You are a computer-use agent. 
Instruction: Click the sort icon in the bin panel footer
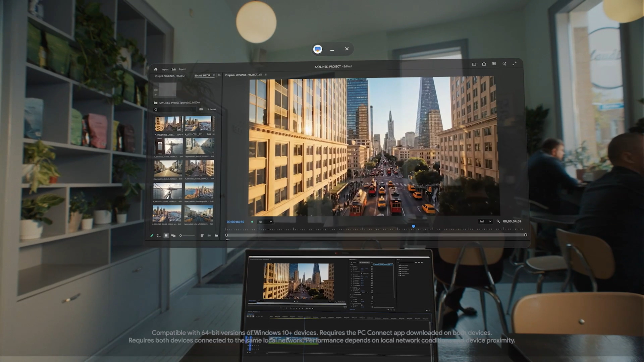click(202, 236)
